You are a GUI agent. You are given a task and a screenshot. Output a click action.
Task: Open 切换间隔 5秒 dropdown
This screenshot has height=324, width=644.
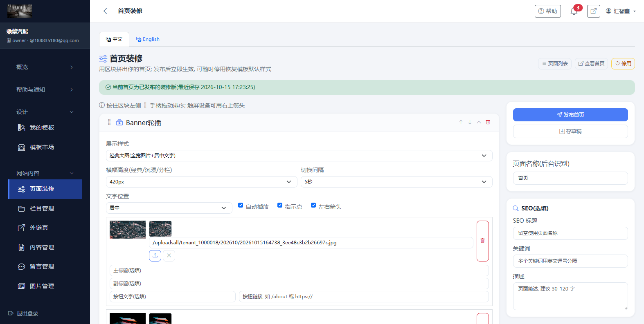(396, 182)
